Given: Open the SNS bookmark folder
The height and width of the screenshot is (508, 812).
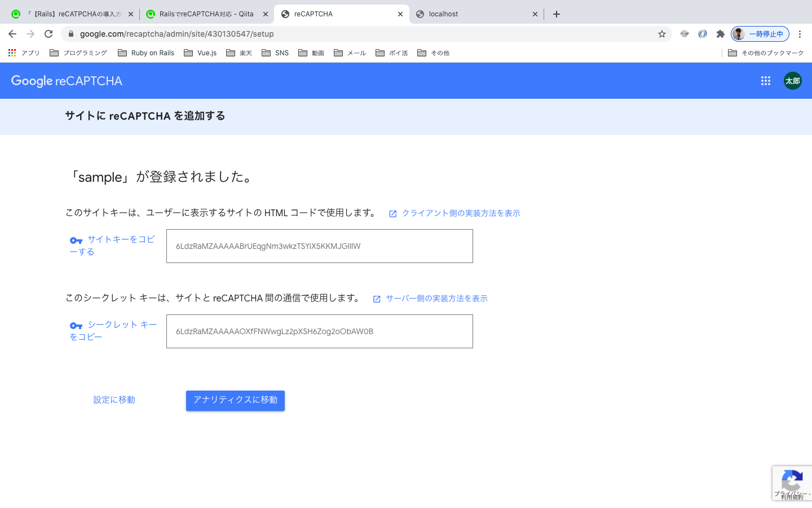Looking at the screenshot, I should [x=275, y=53].
